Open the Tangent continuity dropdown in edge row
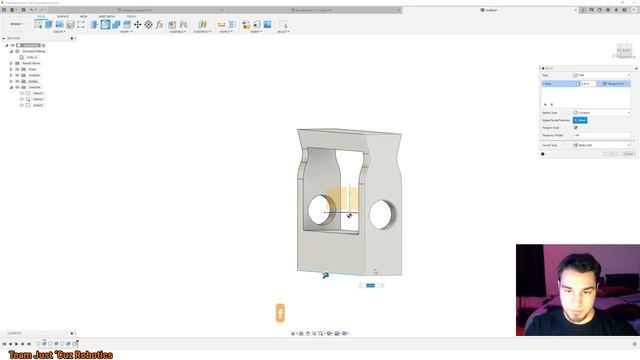This screenshot has height=360, width=640. pos(614,84)
